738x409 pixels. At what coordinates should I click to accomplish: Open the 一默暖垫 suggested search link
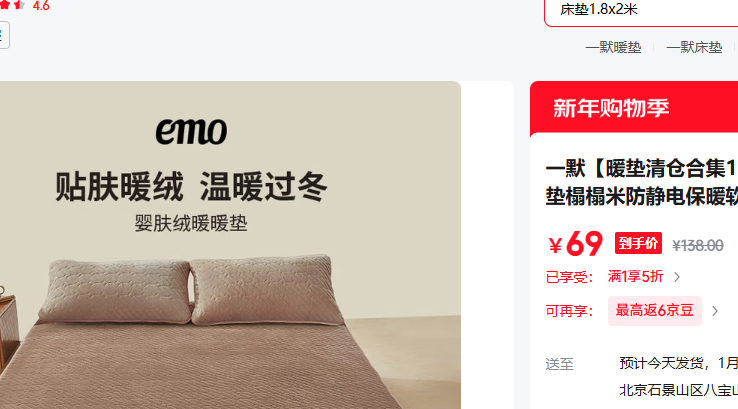click(x=613, y=47)
